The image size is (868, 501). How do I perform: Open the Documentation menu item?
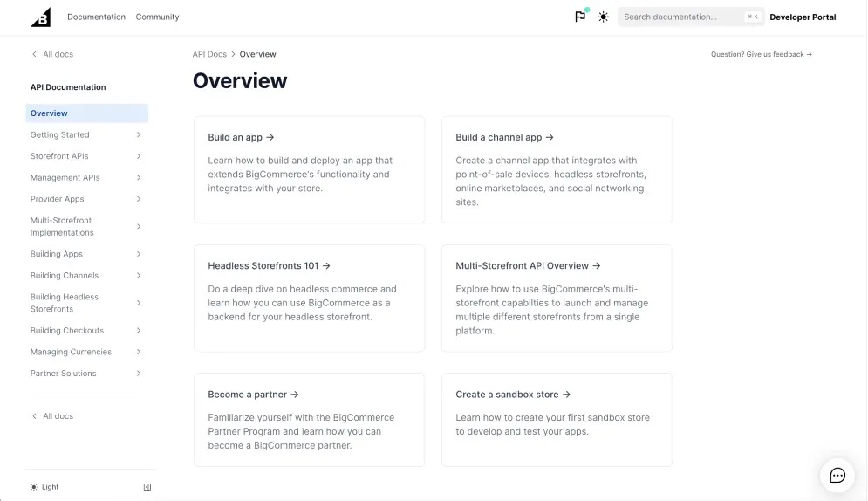(96, 17)
